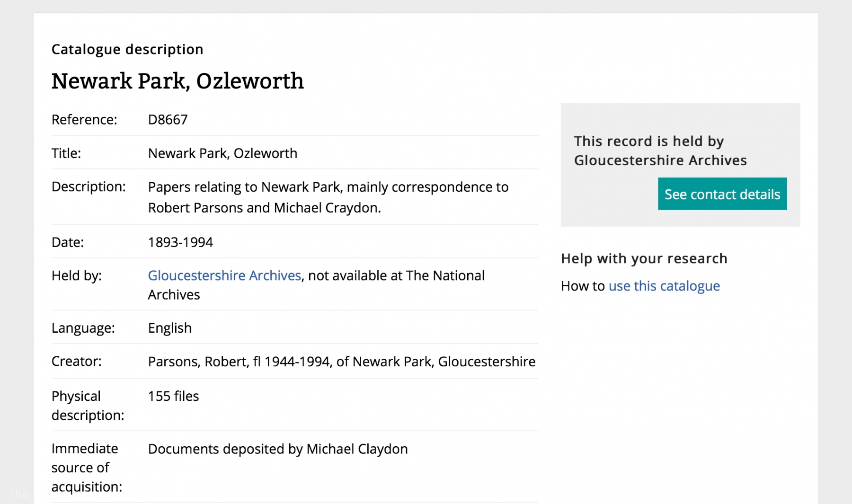This screenshot has width=852, height=504.
Task: Click the Title row value 'Newark Park, Ozleworth'
Action: [x=222, y=153]
